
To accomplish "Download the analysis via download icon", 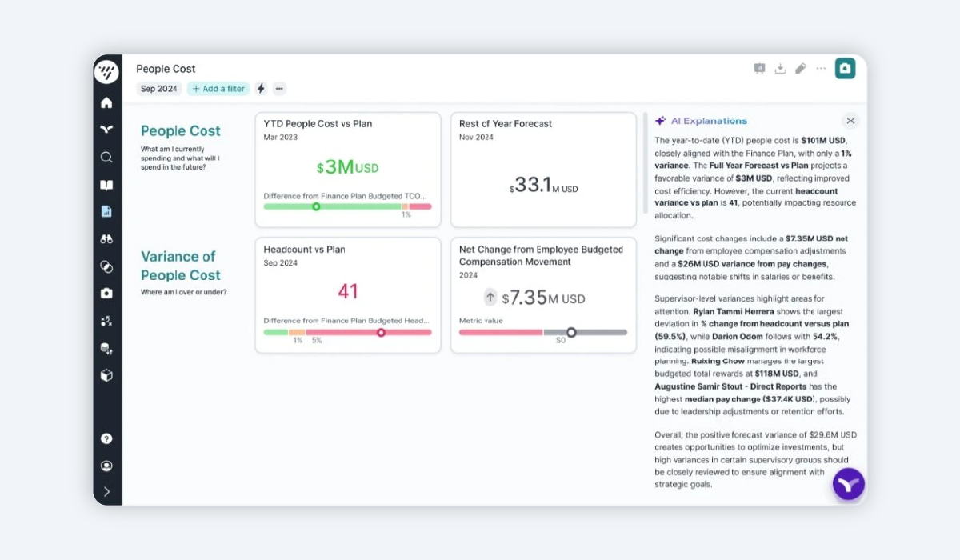I will point(780,69).
